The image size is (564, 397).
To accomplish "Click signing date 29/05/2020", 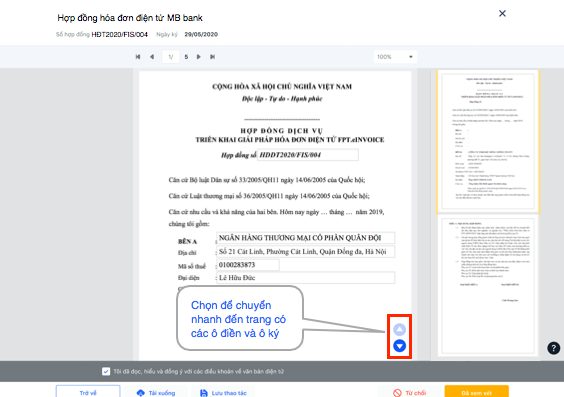I will 201,35.
